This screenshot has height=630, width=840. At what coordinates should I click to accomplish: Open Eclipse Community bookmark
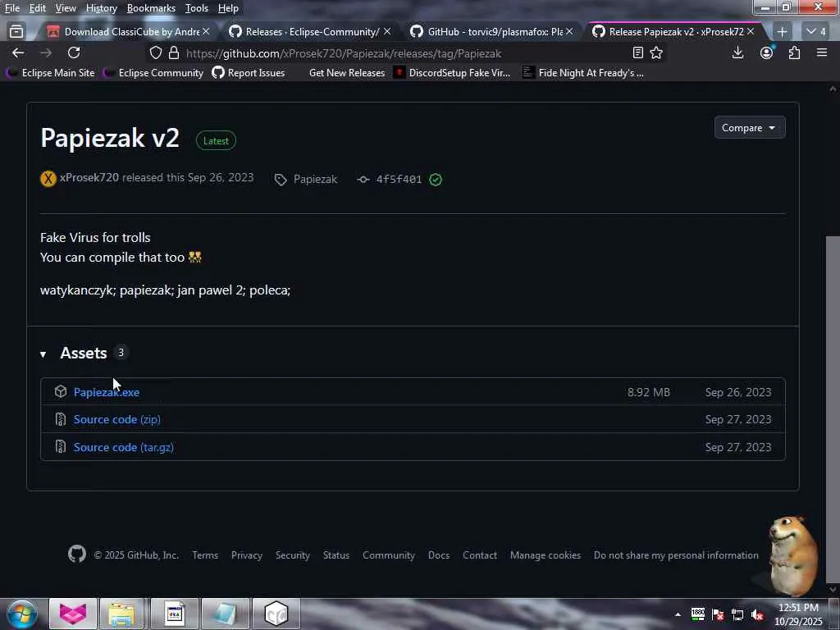click(x=153, y=73)
